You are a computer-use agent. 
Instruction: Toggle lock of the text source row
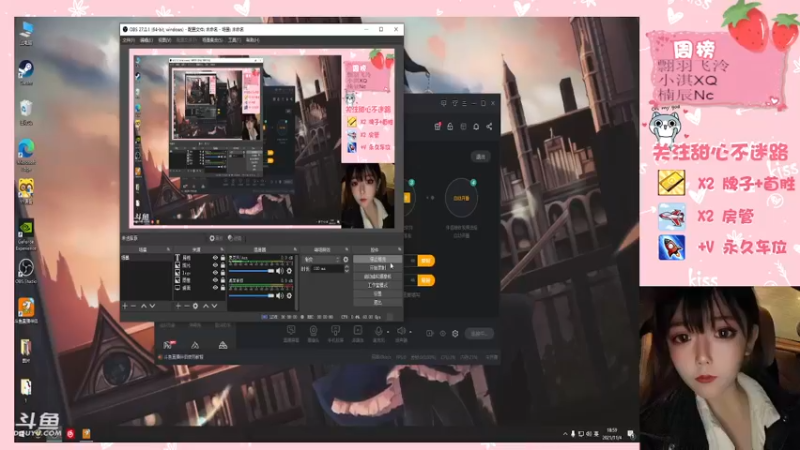(223, 258)
